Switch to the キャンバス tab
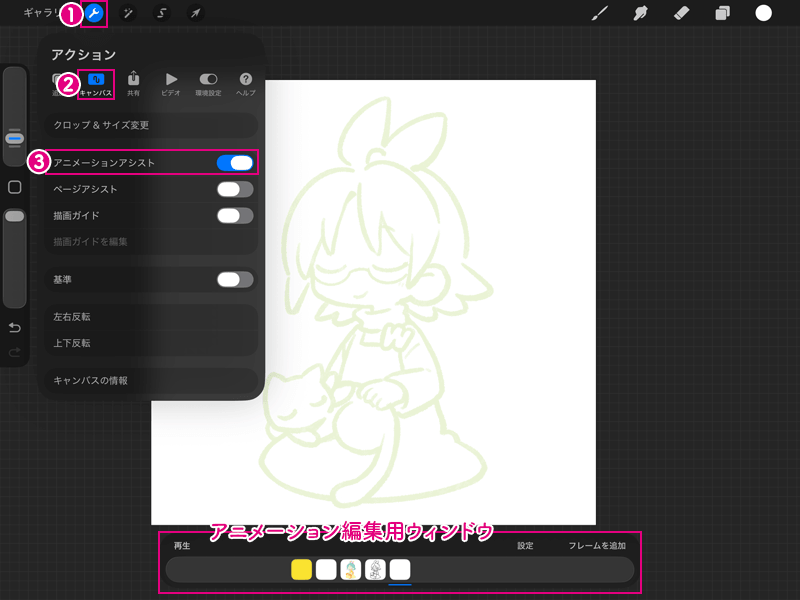This screenshot has width=800, height=600. coord(96,85)
